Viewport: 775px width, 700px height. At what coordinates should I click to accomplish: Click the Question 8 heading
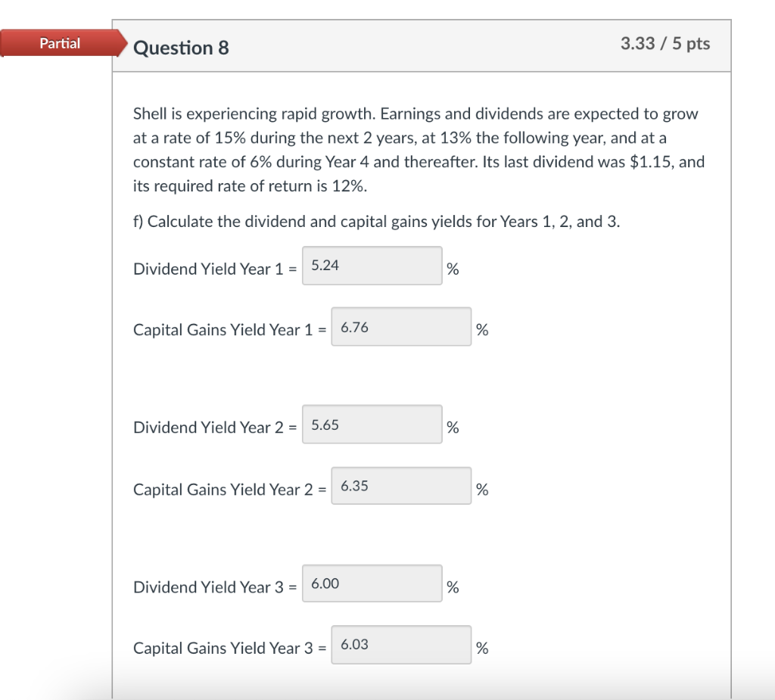pos(181,47)
